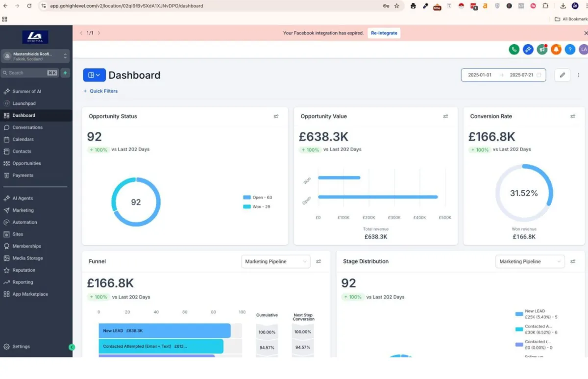Open Funnel widget filter settings icon
The height and width of the screenshot is (379, 588).
(x=318, y=261)
